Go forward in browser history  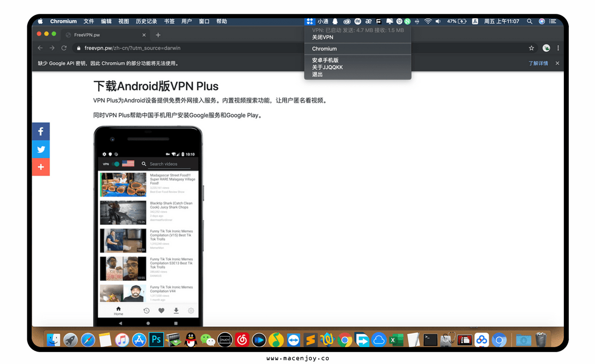pos(52,48)
